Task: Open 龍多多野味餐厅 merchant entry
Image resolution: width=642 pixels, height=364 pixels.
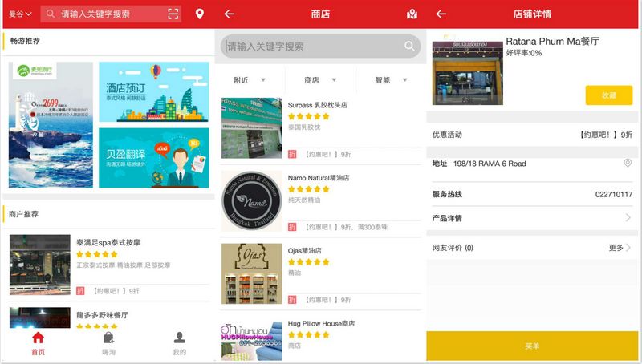Action: [108, 317]
